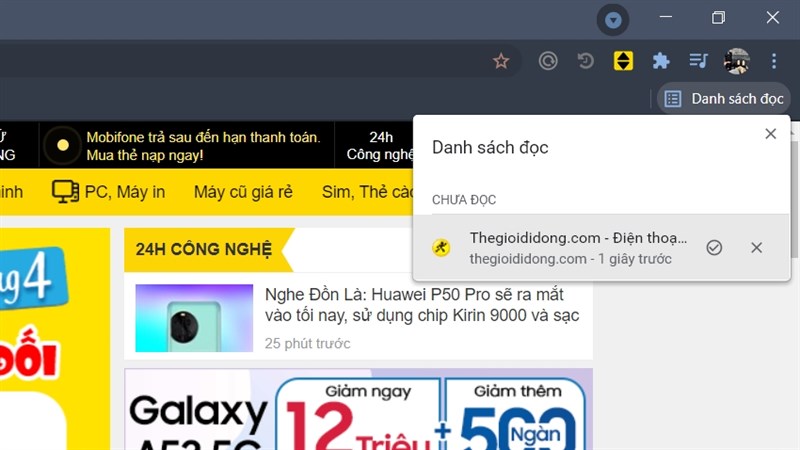Open the Thegioididong.com reading list entry
800x450 pixels.
[x=602, y=247]
